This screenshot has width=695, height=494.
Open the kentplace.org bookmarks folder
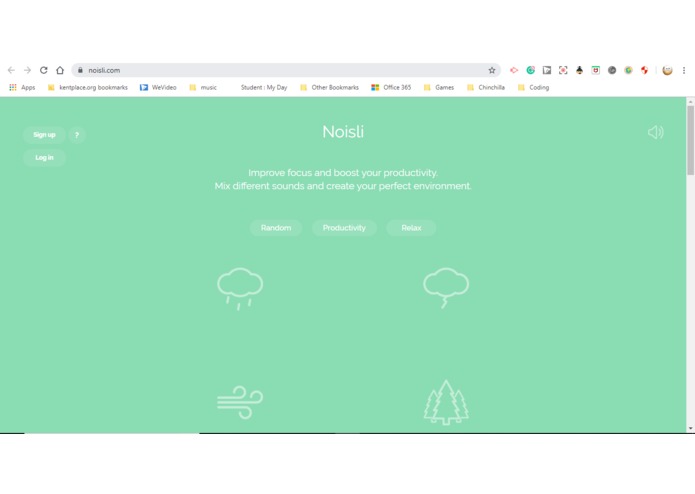pyautogui.click(x=87, y=87)
